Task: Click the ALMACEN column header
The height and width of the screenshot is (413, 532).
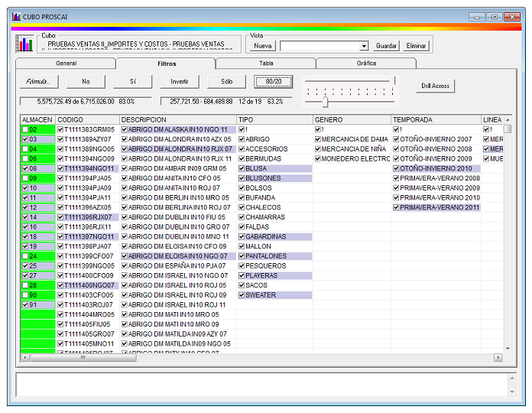Action: tap(37, 120)
